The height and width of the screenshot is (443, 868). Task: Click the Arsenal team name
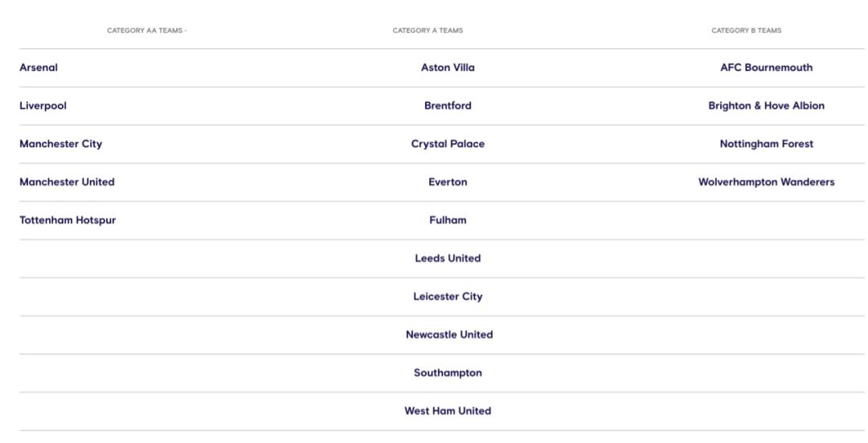coord(39,68)
